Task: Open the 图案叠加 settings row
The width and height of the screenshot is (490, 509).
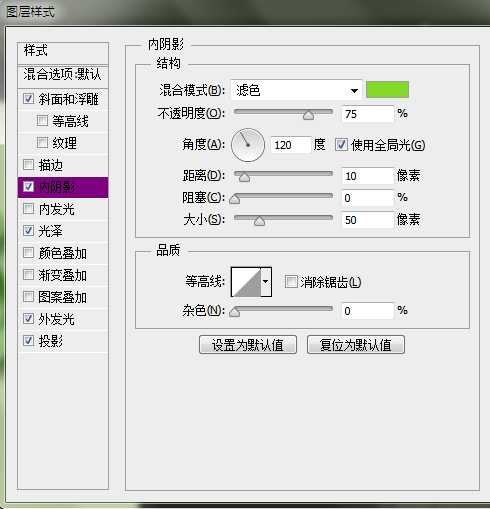Action: point(62,297)
